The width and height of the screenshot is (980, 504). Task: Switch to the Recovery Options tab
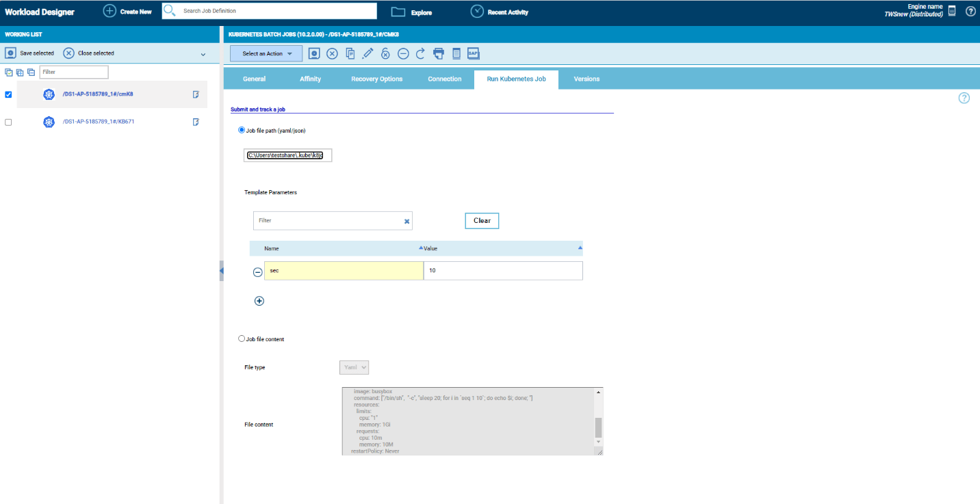[x=376, y=79]
